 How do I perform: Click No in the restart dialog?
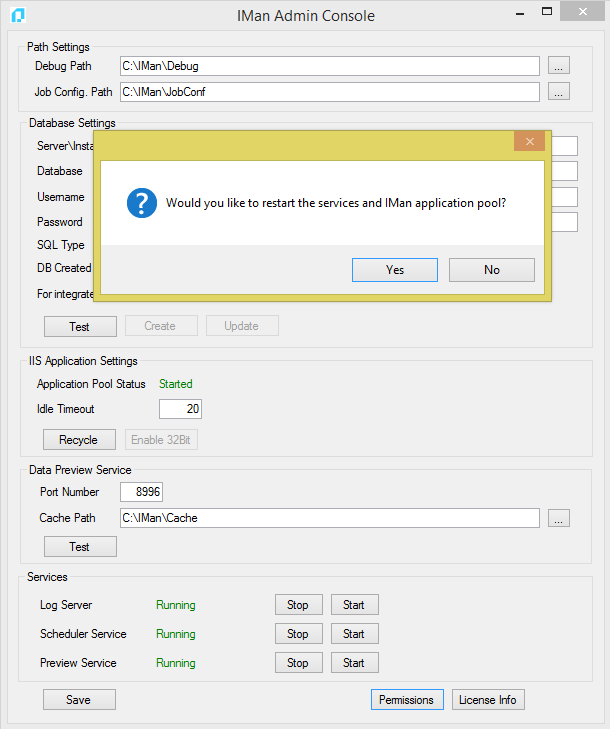491,270
